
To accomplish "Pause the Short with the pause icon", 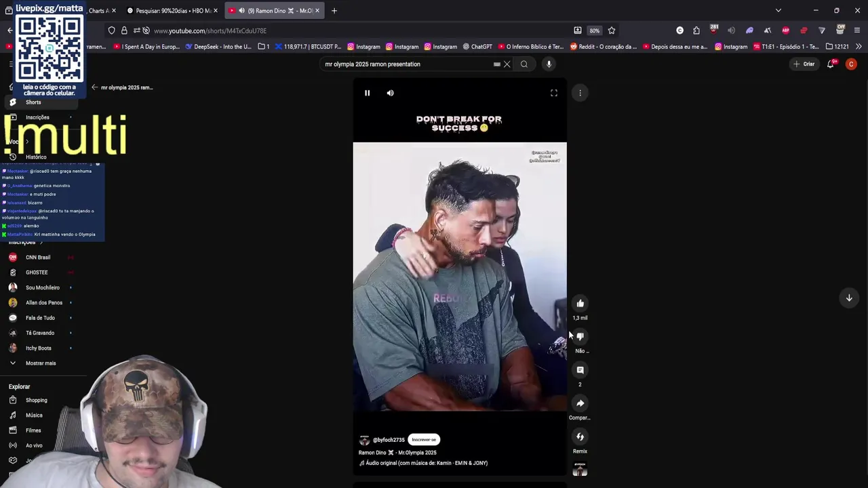I will click(x=367, y=93).
